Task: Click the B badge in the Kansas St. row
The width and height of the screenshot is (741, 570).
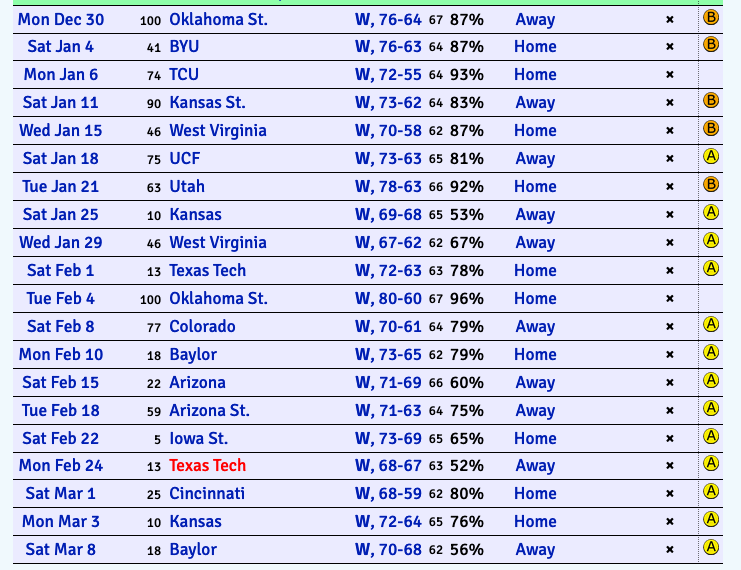Action: pyautogui.click(x=711, y=101)
